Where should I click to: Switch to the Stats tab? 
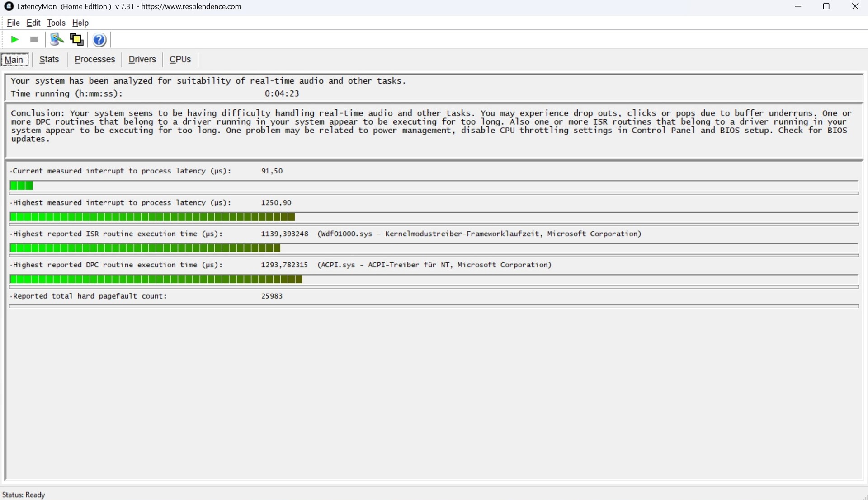point(49,60)
